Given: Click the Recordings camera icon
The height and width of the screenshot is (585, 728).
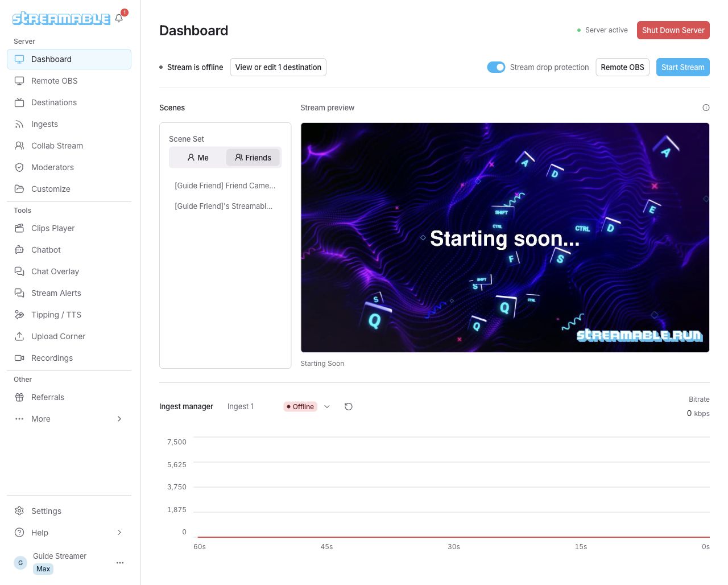Looking at the screenshot, I should pyautogui.click(x=19, y=358).
